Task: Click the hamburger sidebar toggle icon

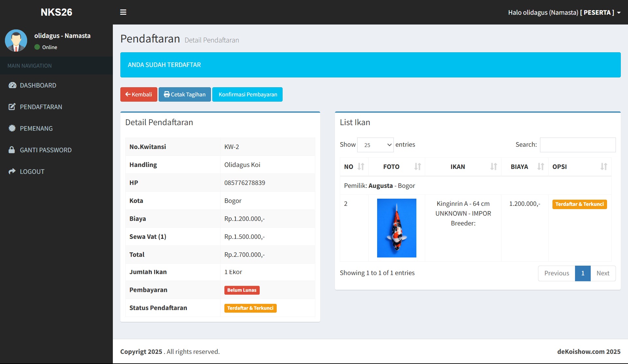Action: (x=123, y=12)
